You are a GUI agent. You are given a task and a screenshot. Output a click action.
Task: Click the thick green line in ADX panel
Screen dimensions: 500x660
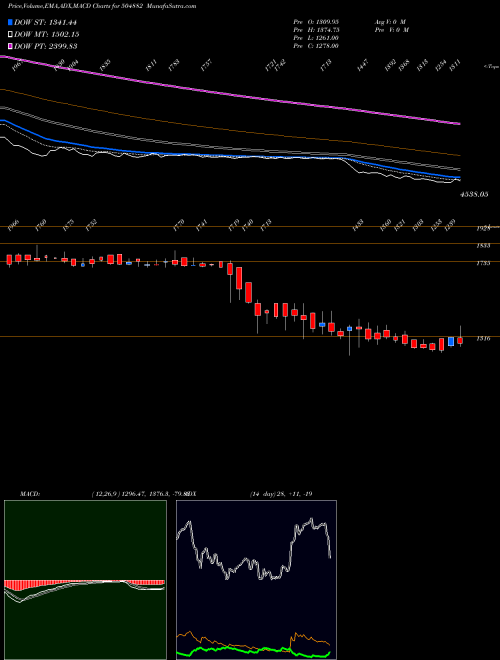253,652
